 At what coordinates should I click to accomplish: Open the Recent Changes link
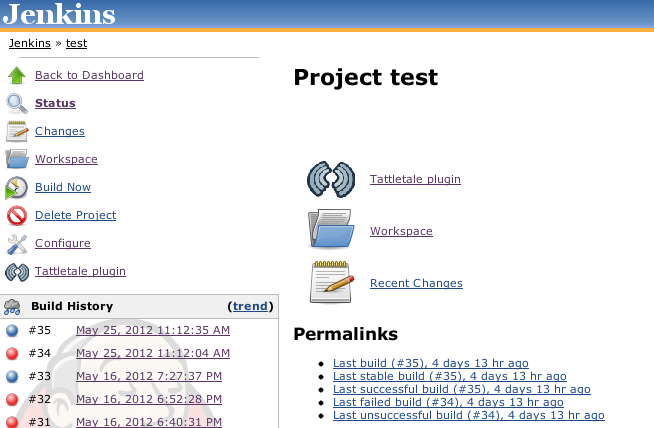click(x=416, y=283)
